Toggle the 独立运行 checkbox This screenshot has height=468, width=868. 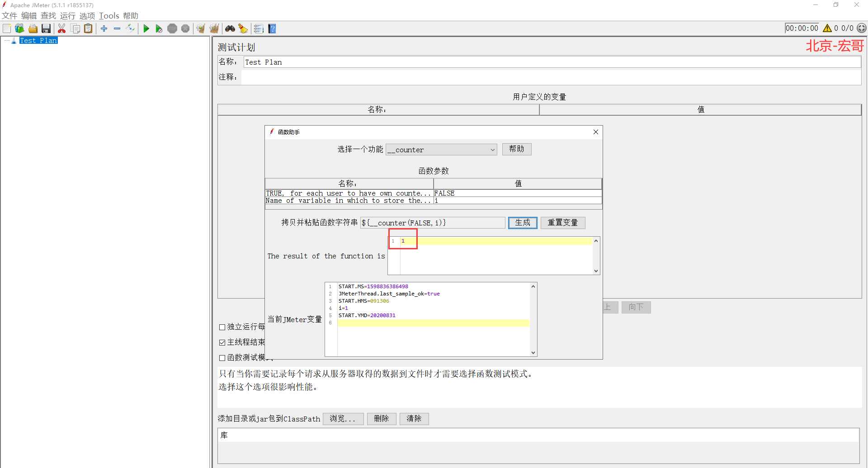click(222, 327)
